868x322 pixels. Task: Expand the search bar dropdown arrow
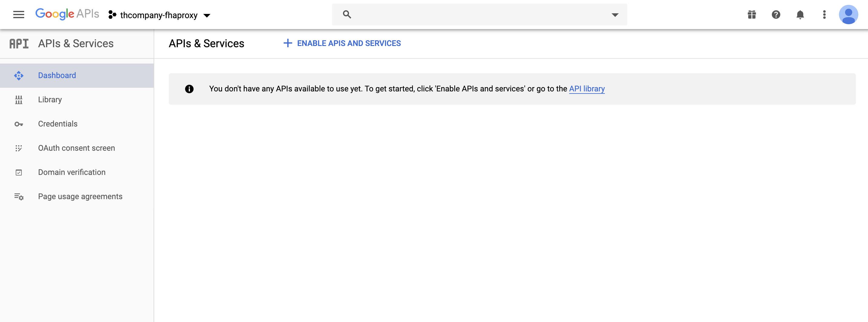615,15
